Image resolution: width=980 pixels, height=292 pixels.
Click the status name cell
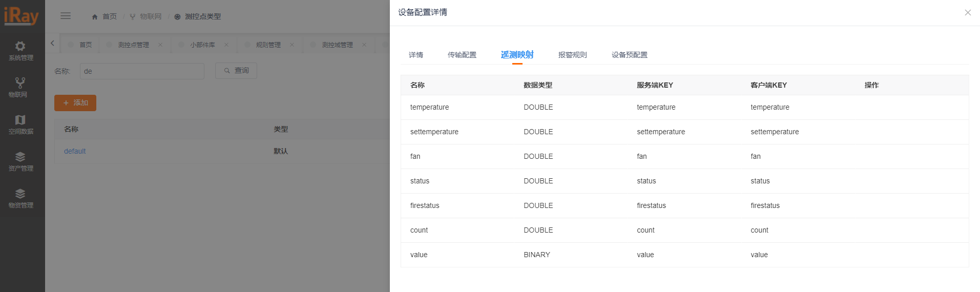pos(420,181)
